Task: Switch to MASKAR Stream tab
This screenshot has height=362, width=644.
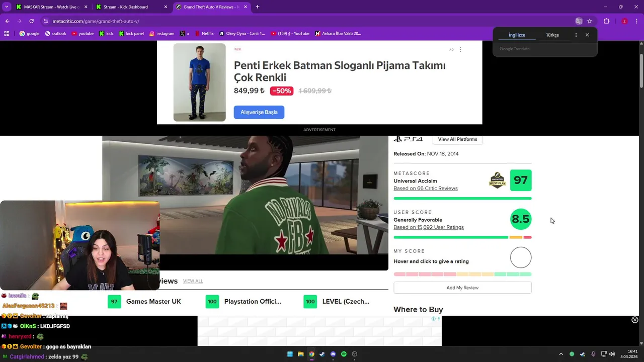Action: pos(50,7)
